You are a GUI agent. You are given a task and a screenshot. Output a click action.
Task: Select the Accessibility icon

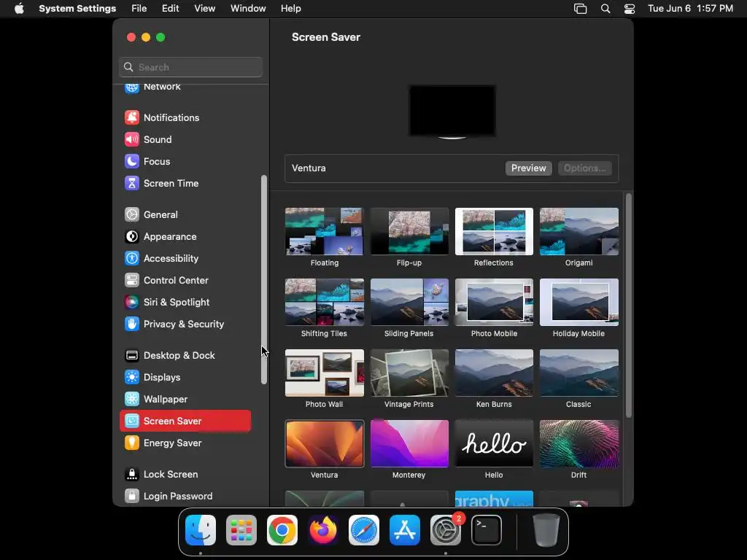[x=132, y=259]
